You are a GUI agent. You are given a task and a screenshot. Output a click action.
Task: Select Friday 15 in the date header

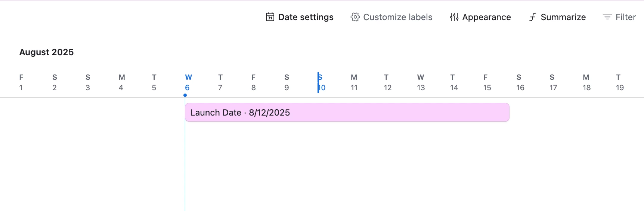[487, 82]
